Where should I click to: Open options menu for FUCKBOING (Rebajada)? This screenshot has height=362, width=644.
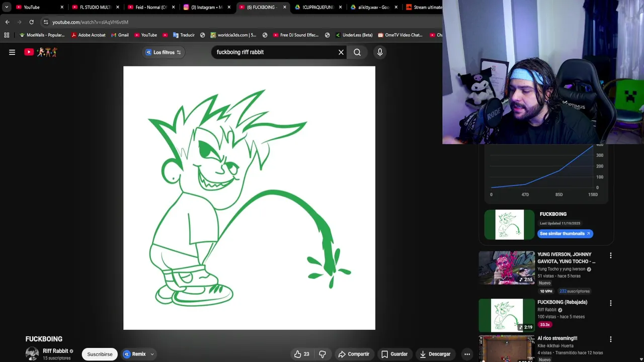611,303
